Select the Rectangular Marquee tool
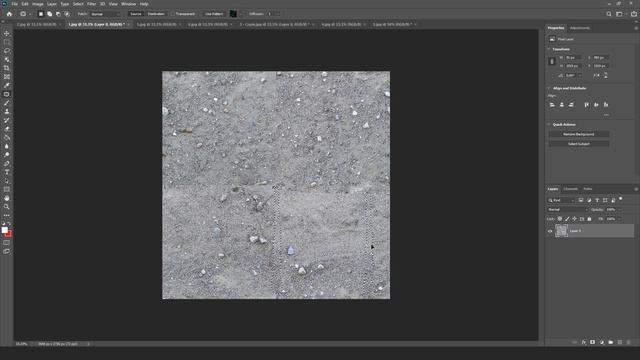The image size is (640, 360). tap(7, 42)
